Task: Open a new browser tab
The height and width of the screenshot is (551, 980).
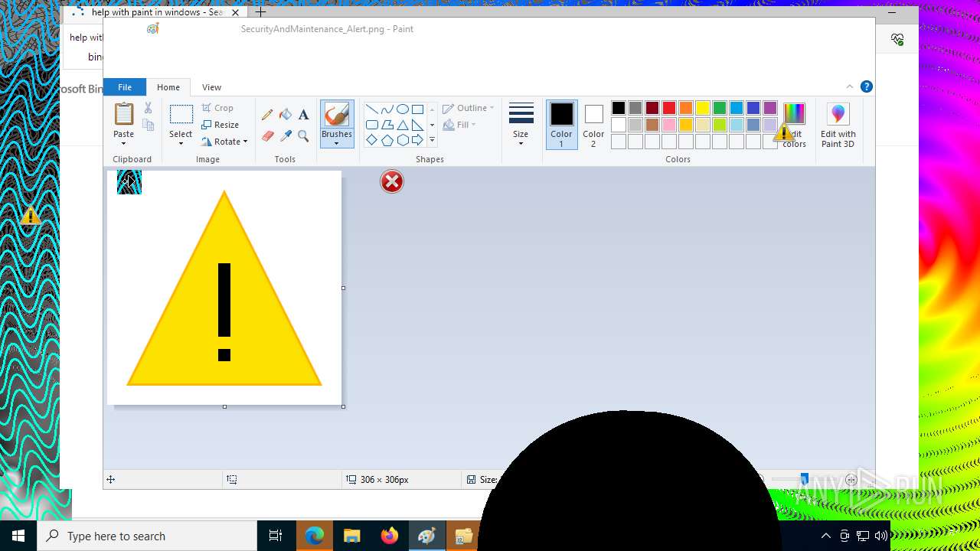Action: tap(260, 12)
